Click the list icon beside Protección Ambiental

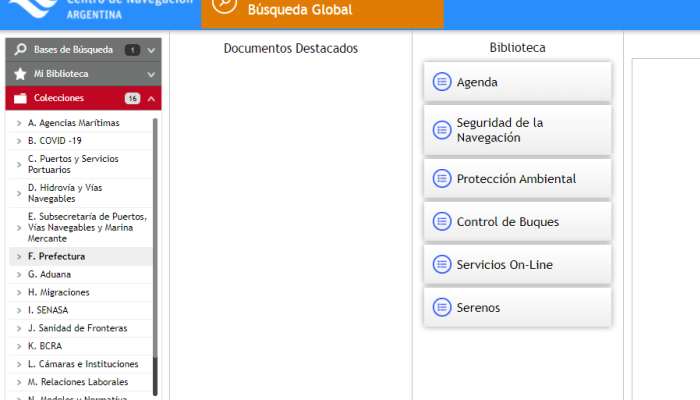[x=442, y=179]
